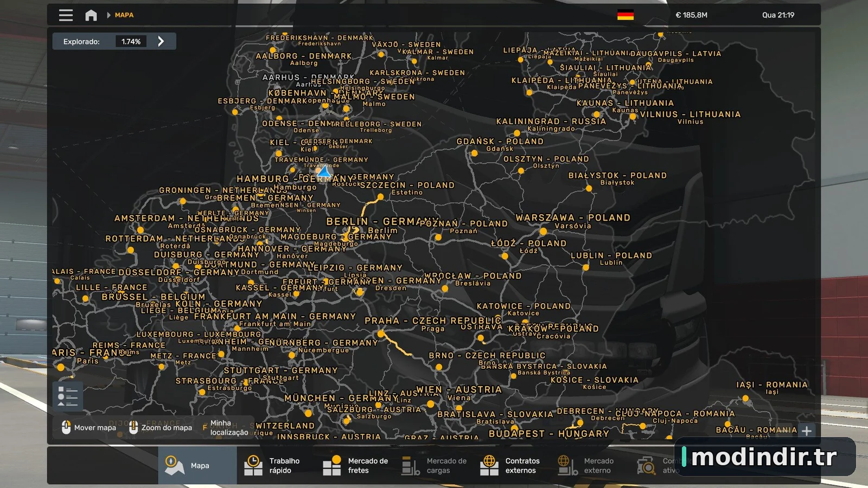Open the hamburger main menu
This screenshot has width=868, height=488.
click(66, 15)
